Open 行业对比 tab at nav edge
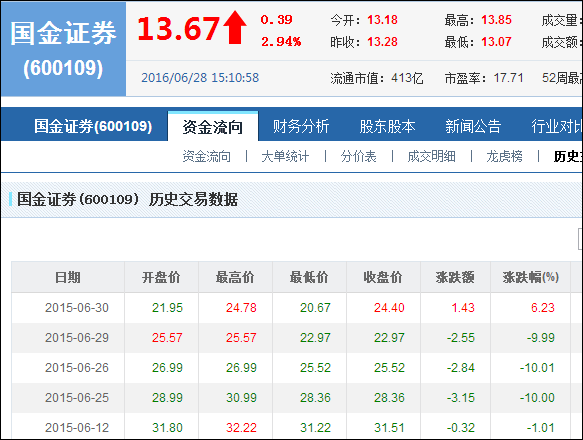This screenshot has height=440, width=583. 557,126
